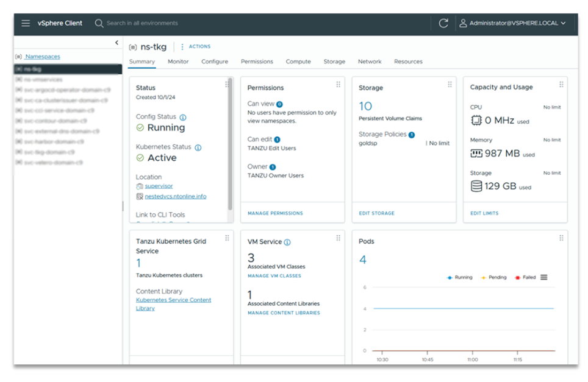The width and height of the screenshot is (588, 382).
Task: Select svc-ca-clusterissuer-domain-c9 namespace
Action: (x=66, y=101)
